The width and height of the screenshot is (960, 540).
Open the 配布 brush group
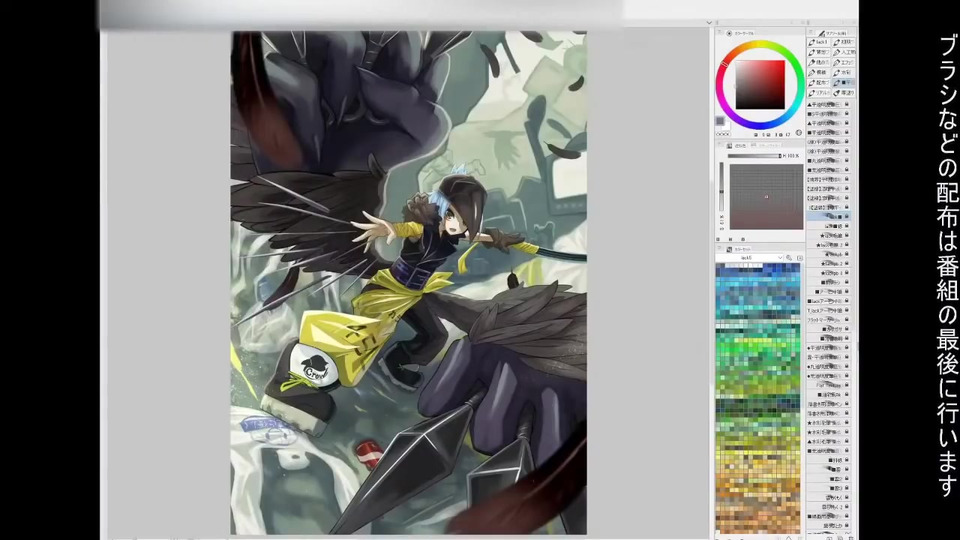[x=819, y=83]
